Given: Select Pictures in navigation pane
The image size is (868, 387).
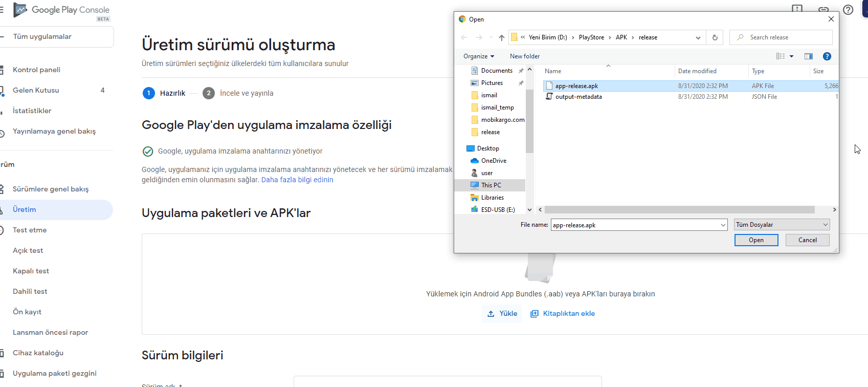Looking at the screenshot, I should click(x=492, y=83).
